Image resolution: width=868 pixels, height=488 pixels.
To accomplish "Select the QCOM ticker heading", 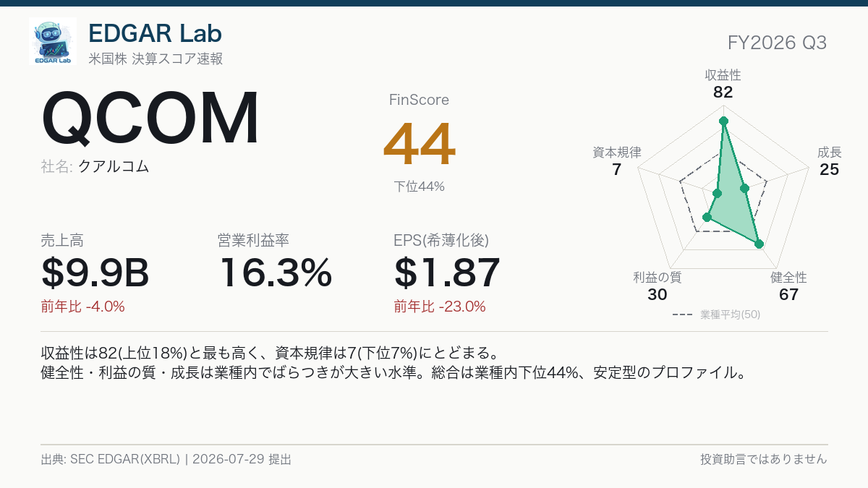I will click(x=150, y=119).
